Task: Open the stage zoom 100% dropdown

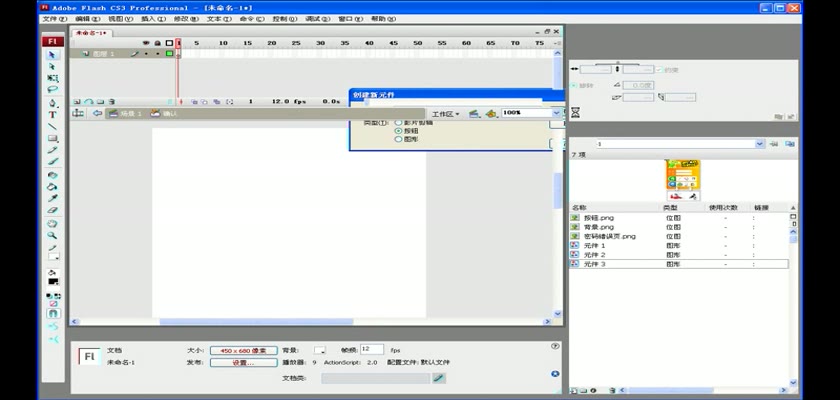Action: 556,113
